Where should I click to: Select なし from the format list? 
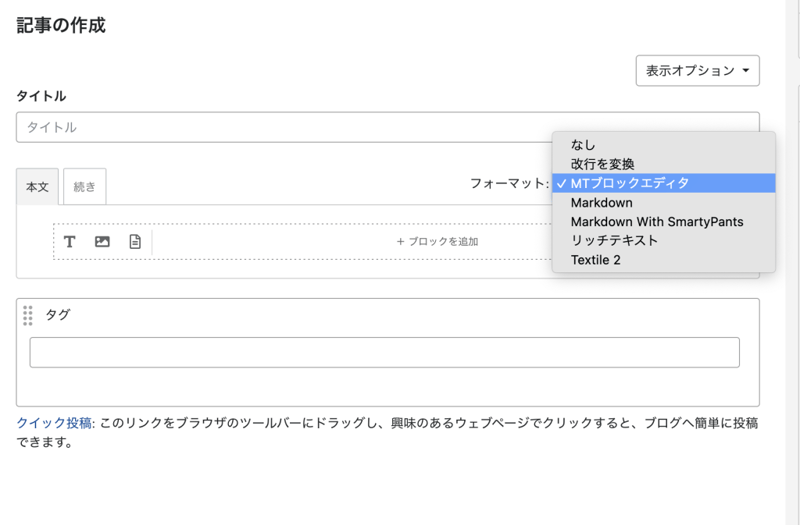click(583, 145)
